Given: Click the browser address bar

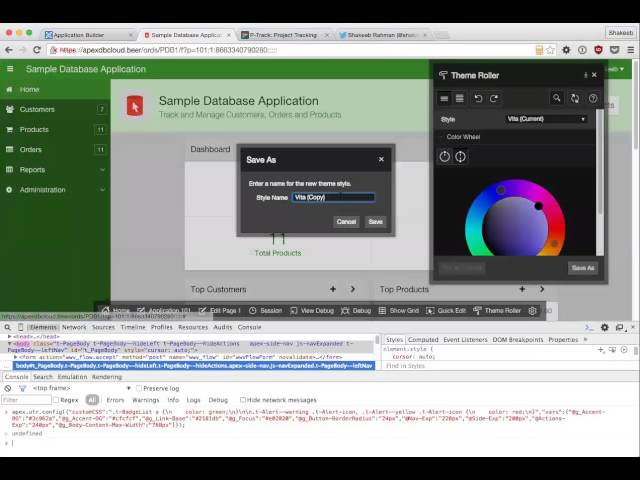Looking at the screenshot, I should [290, 50].
